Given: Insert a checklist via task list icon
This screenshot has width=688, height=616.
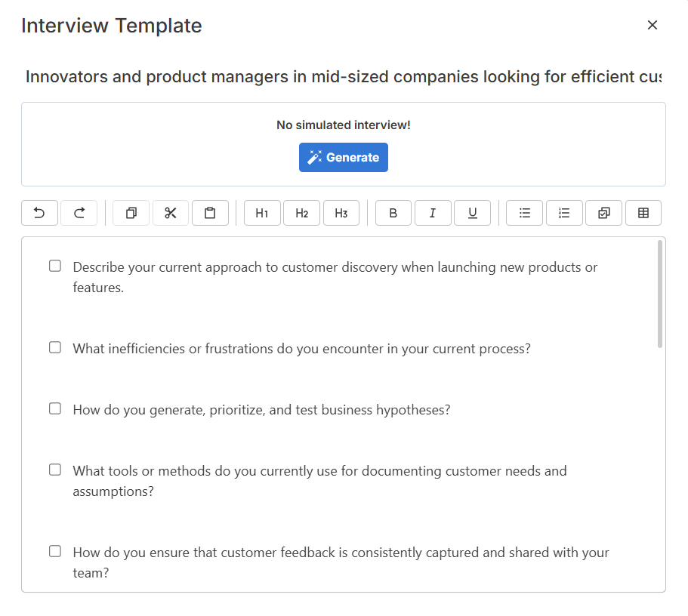Looking at the screenshot, I should [x=603, y=213].
